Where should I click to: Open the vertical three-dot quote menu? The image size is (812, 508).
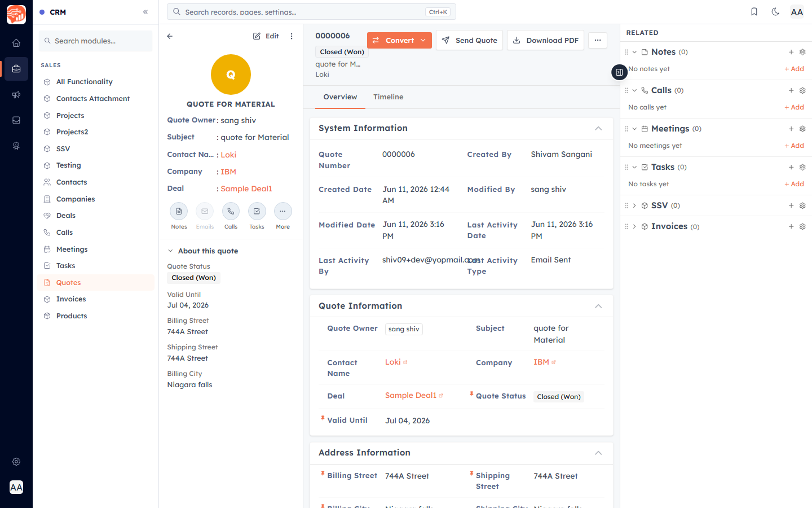point(292,36)
